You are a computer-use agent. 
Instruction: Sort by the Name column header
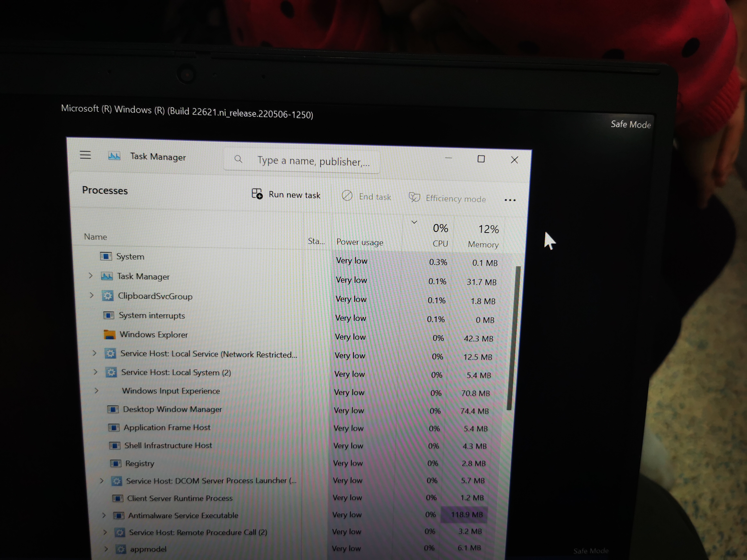coord(96,237)
